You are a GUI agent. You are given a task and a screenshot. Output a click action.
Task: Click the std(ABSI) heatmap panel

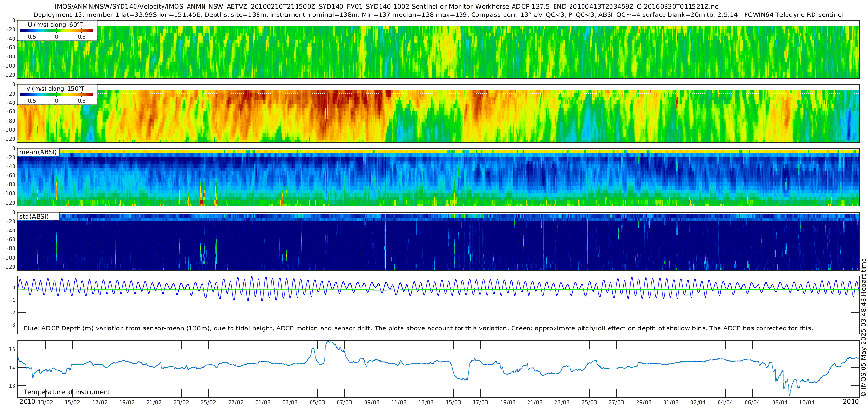point(438,241)
